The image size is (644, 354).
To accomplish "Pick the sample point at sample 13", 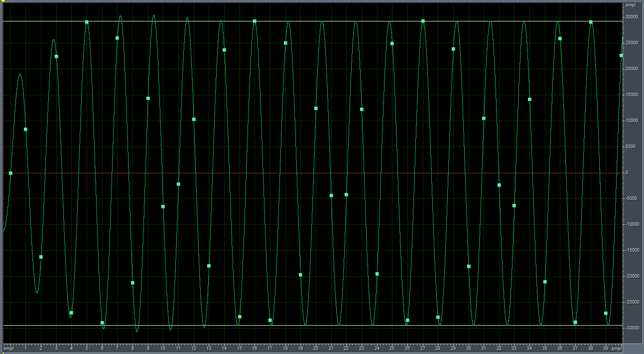I will coord(209,266).
